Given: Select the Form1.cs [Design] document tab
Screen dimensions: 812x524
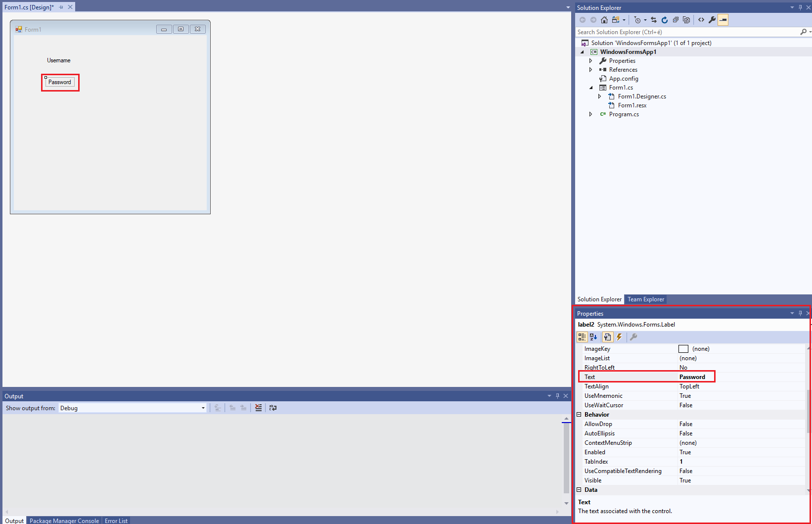Looking at the screenshot, I should 29,7.
